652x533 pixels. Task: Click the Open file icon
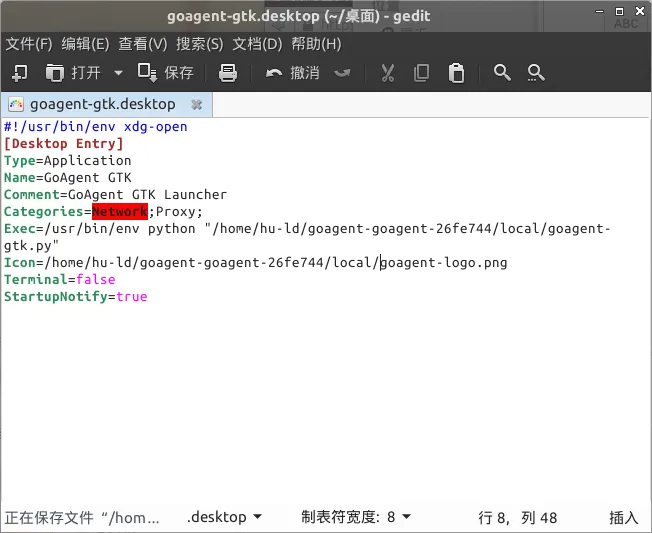[54, 73]
